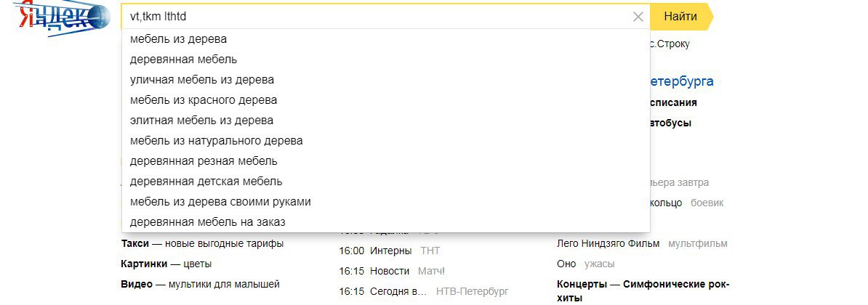The height and width of the screenshot is (305, 868).
Task: Open Лего Ниндзяго Фильм movie link
Action: pos(608,244)
